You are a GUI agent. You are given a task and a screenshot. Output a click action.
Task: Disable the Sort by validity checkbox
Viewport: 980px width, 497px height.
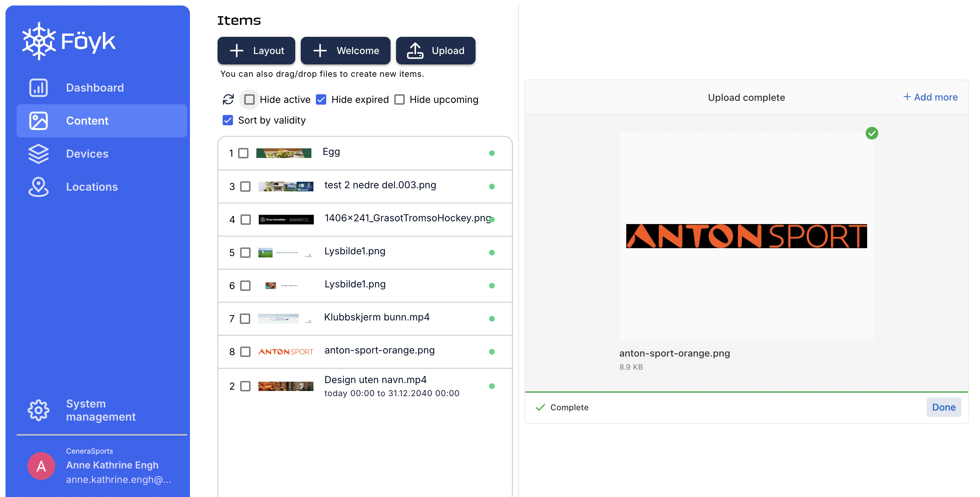227,120
